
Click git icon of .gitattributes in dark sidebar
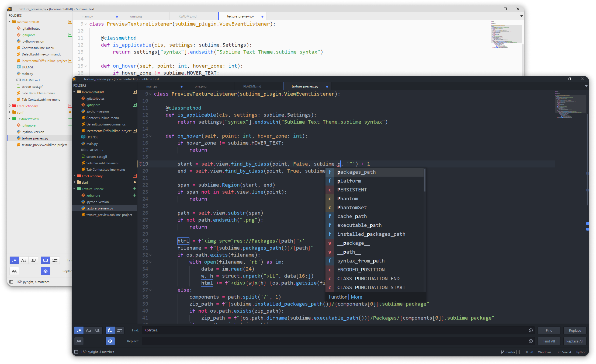click(x=83, y=98)
